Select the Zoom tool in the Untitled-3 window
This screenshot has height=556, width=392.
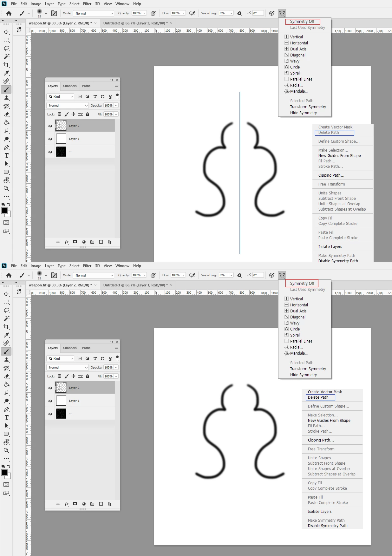pos(6,450)
